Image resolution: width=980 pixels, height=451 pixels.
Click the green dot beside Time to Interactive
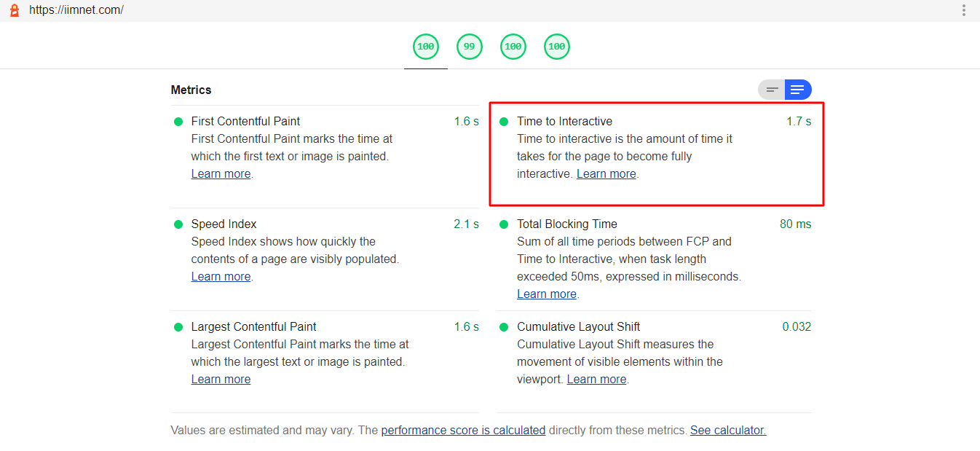[504, 122]
